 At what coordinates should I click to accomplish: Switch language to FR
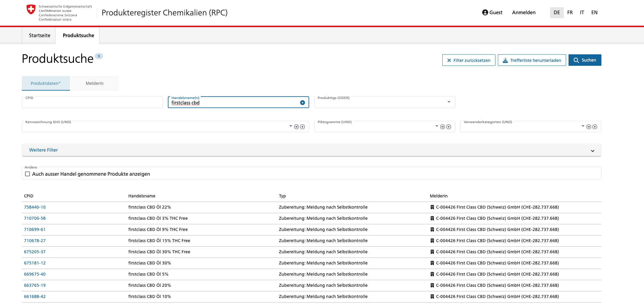[x=570, y=12]
